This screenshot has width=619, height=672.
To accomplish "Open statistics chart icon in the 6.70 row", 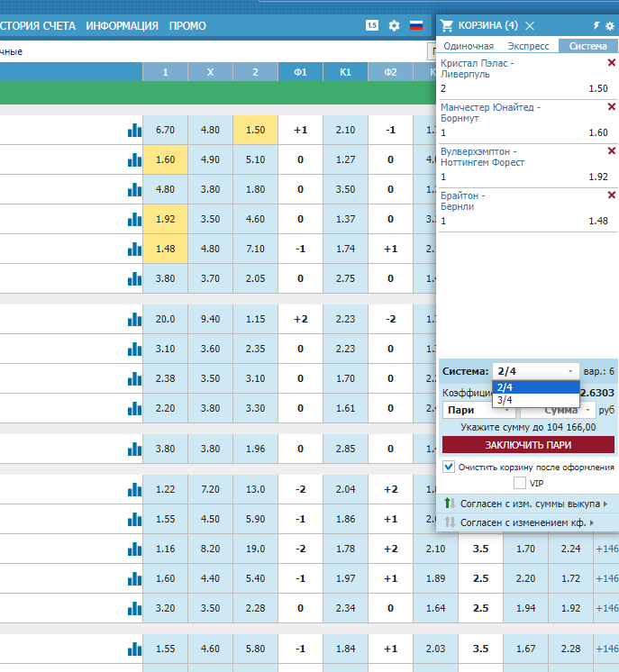I will coord(134,130).
